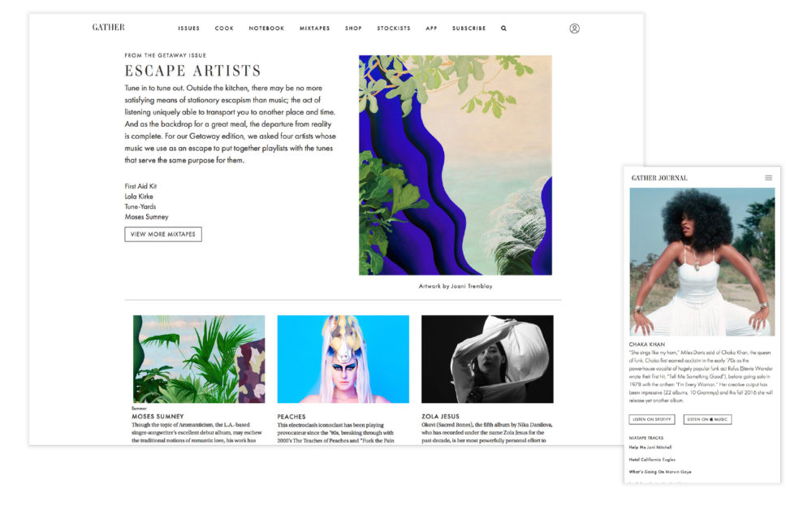Open the ISSUES menu item

tap(188, 28)
